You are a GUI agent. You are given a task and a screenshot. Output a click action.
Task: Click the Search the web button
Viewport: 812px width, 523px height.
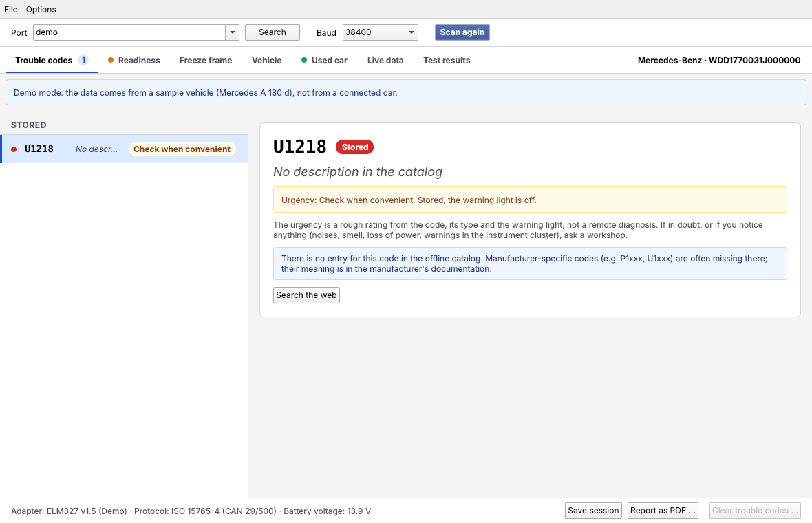[x=307, y=295]
